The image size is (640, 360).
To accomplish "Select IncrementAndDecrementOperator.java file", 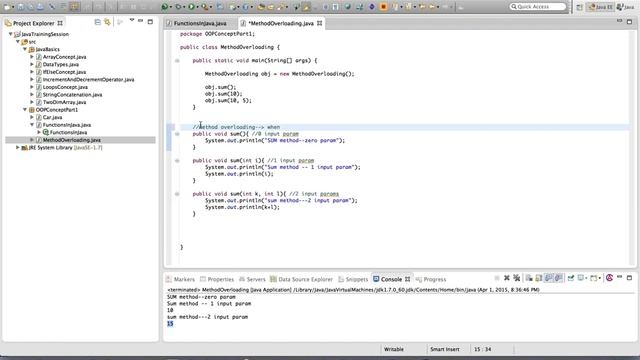I will pyautogui.click(x=89, y=80).
